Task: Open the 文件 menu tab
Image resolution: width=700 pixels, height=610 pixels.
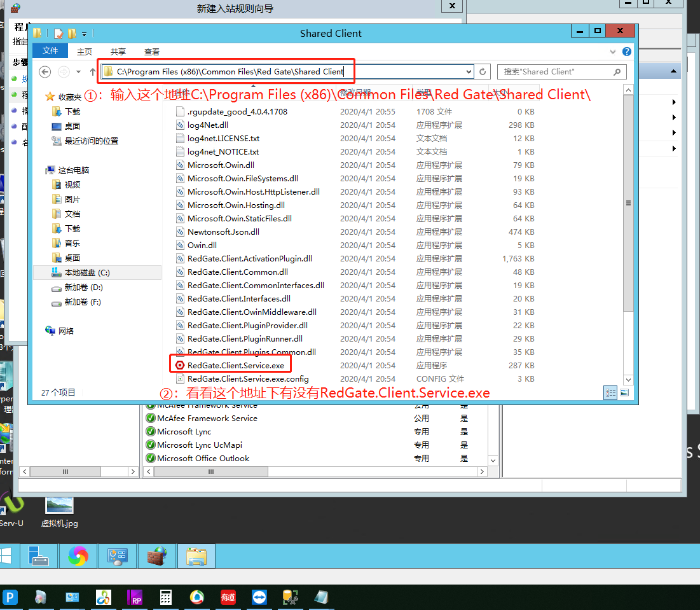Action: 50,51
